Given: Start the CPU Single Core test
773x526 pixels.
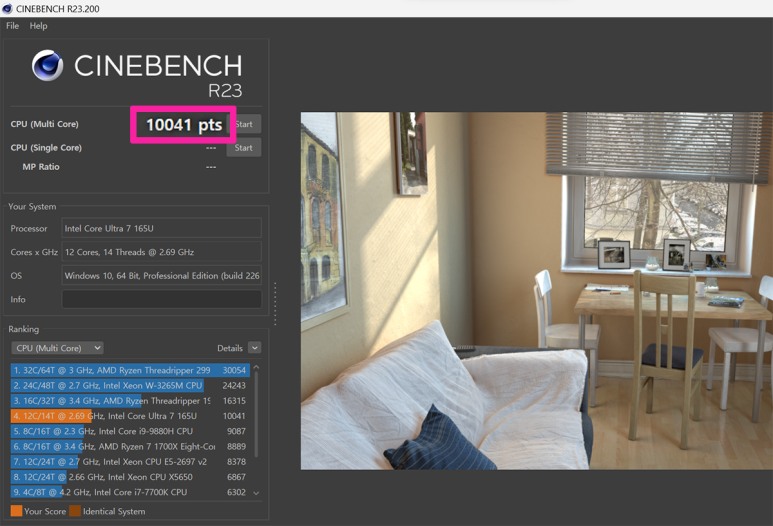Looking at the screenshot, I should click(x=243, y=148).
